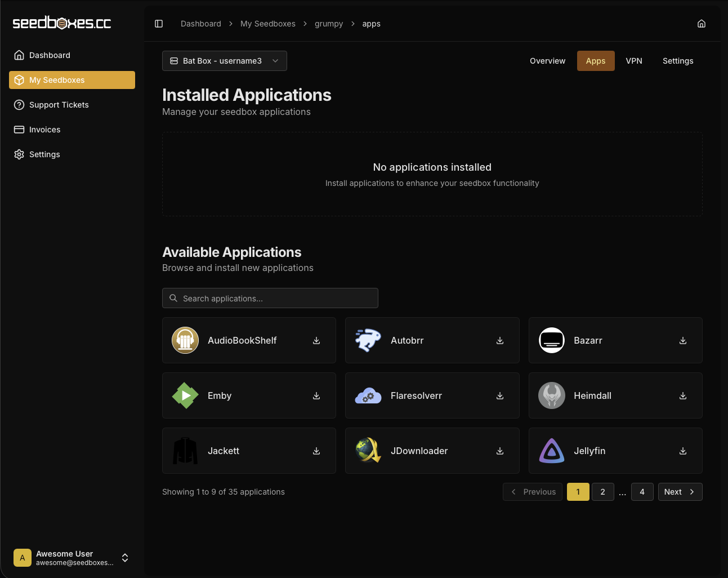Viewport: 728px width, 578px height.
Task: Click the Heimdall download icon
Action: (x=683, y=396)
